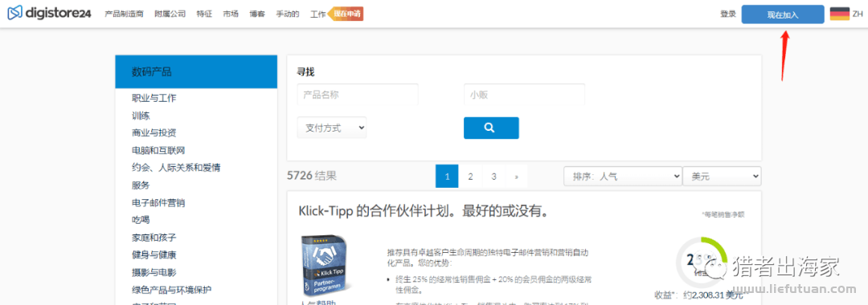The width and height of the screenshot is (868, 305).
Task: Select category 电脑和互联网
Action: coord(158,150)
